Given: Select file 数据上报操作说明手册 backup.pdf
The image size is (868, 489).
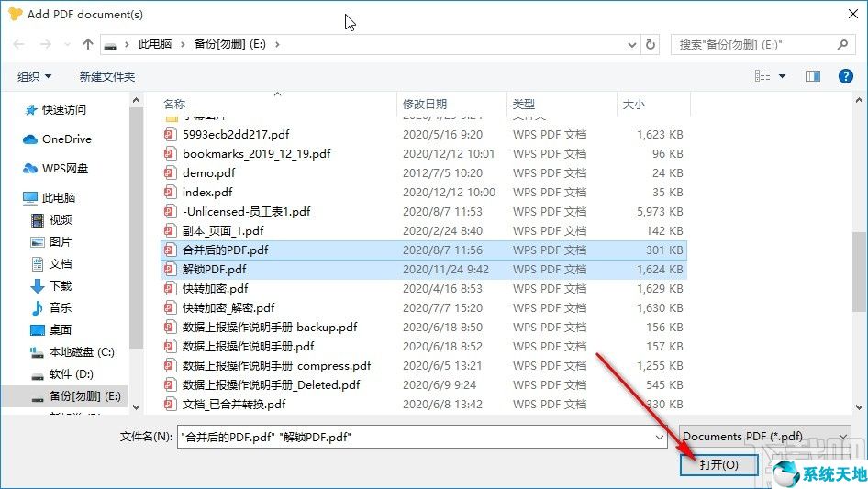Looking at the screenshot, I should [424, 328].
